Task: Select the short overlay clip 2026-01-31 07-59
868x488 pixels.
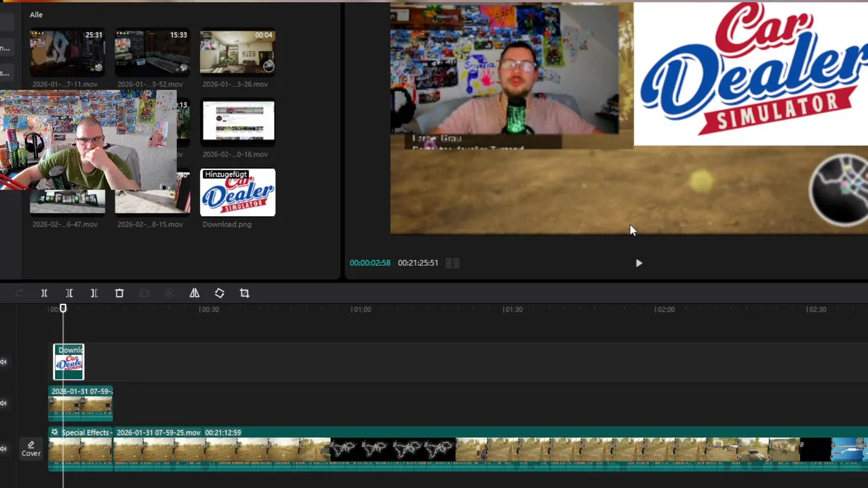Action: (80, 403)
